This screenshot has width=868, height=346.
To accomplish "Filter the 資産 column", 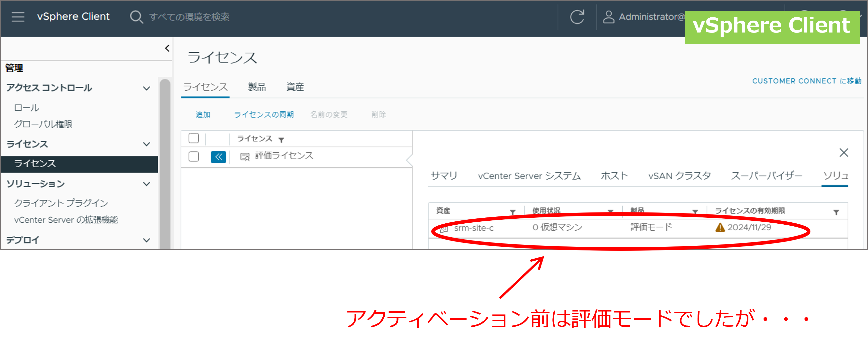I will coord(512,212).
